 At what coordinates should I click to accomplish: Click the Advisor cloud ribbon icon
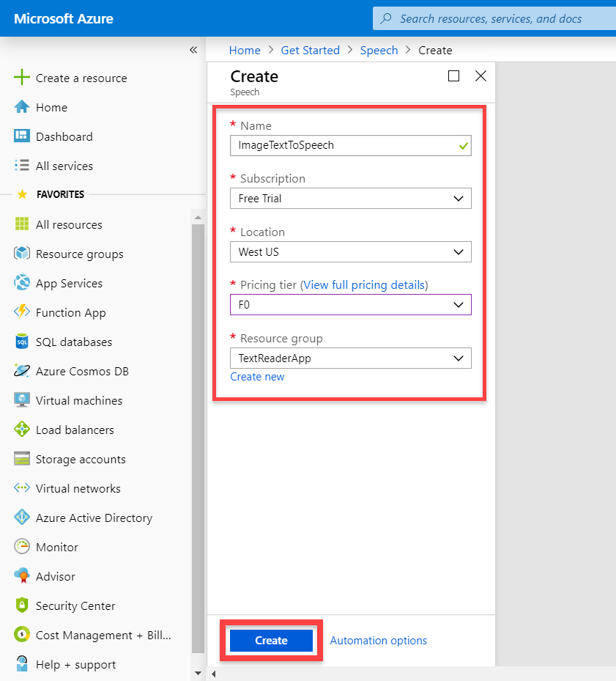[22, 576]
